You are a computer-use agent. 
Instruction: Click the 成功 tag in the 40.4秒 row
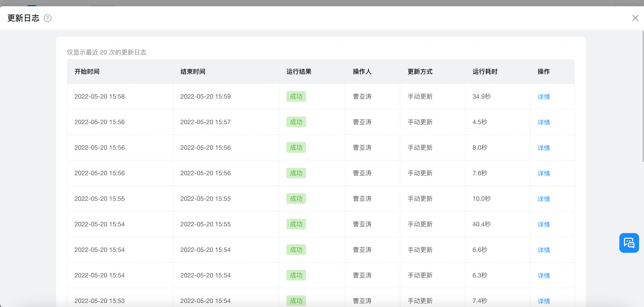[x=296, y=224]
